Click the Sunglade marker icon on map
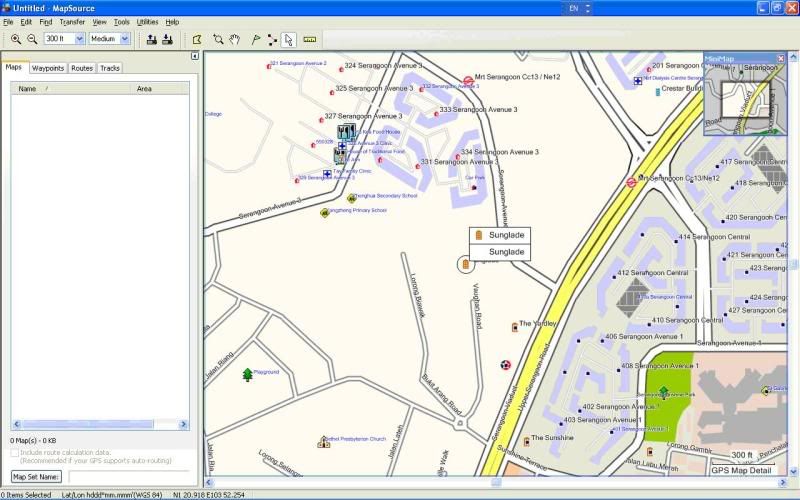Viewport: 800px width, 500px height. coord(465,264)
